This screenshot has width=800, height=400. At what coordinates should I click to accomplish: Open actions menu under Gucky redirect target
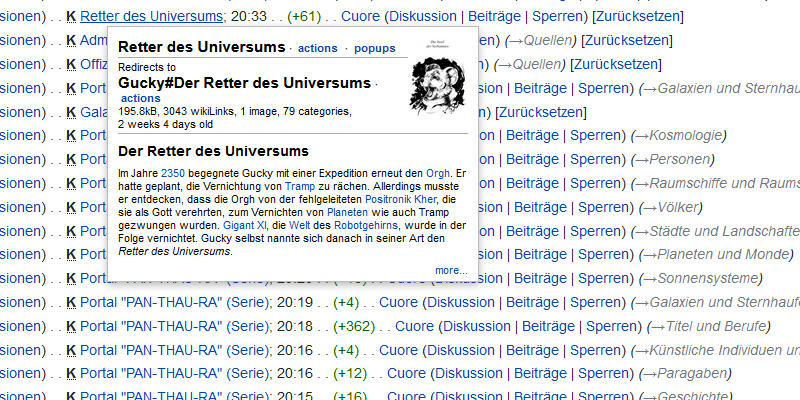coord(140,98)
